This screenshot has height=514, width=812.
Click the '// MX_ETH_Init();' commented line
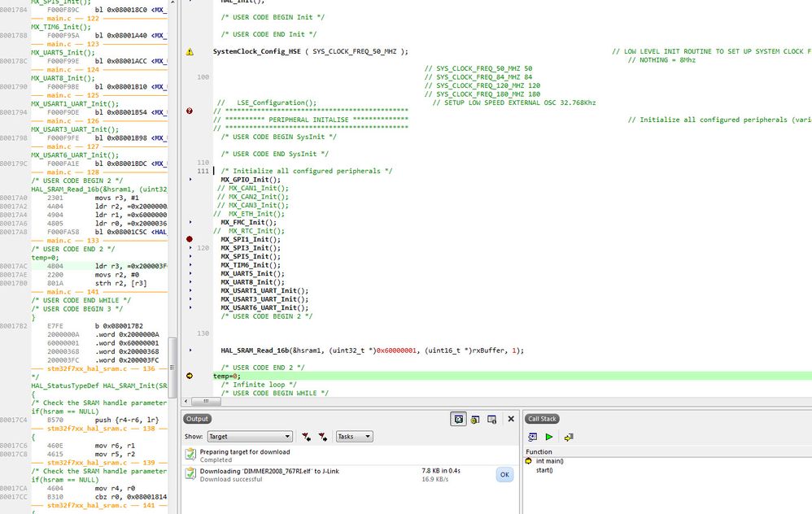click(x=249, y=214)
